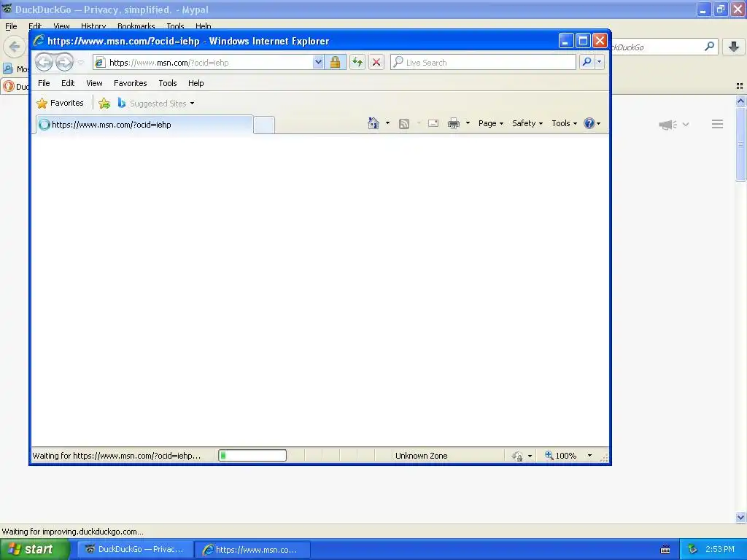Open the Favorites star button
The height and width of the screenshot is (560, 747).
tap(60, 103)
